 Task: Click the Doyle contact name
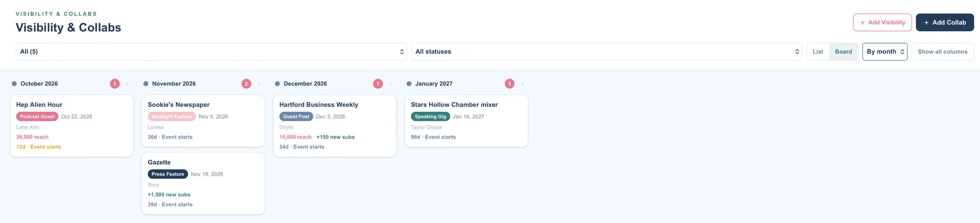(x=286, y=128)
